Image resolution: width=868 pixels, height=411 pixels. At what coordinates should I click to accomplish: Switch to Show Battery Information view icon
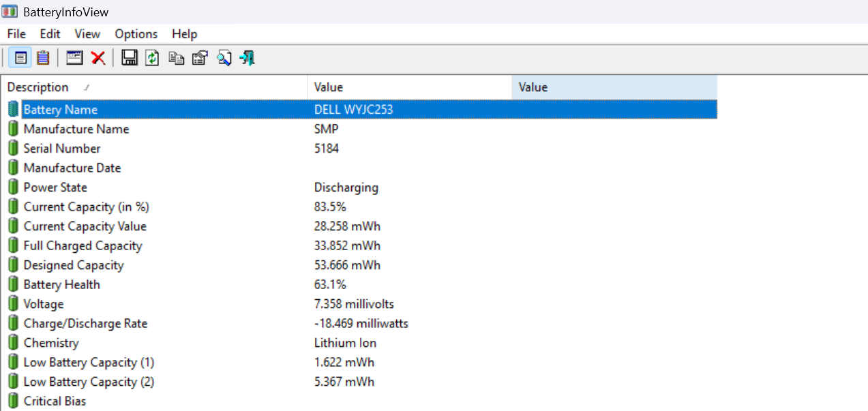click(x=20, y=58)
